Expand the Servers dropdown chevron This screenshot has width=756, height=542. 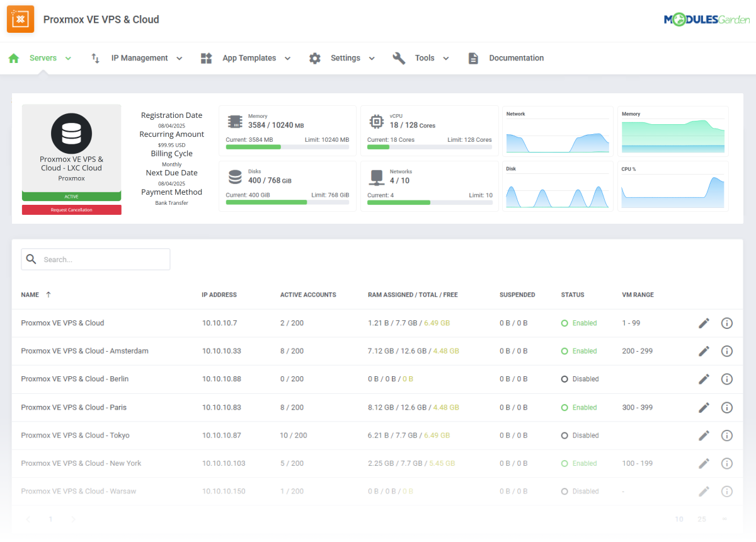point(68,58)
